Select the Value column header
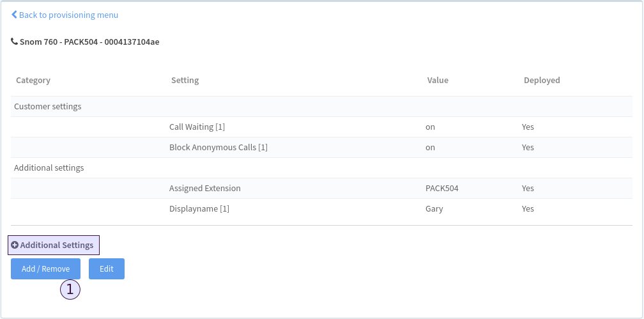Image resolution: width=644 pixels, height=319 pixels. [438, 81]
